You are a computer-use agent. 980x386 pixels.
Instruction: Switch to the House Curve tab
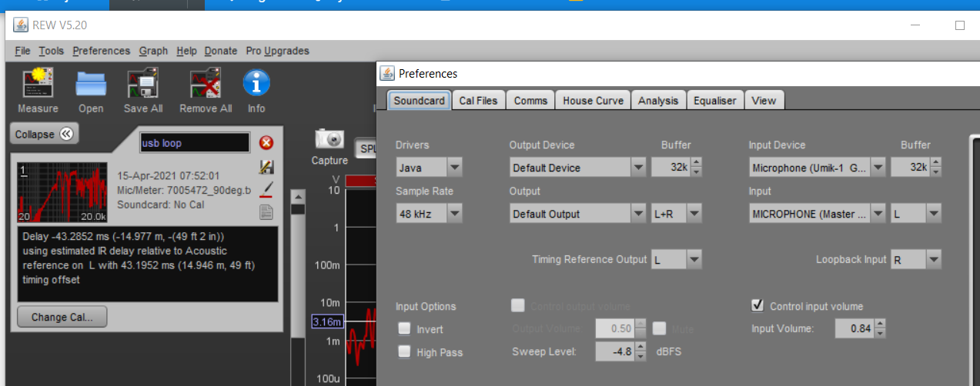pyautogui.click(x=593, y=100)
